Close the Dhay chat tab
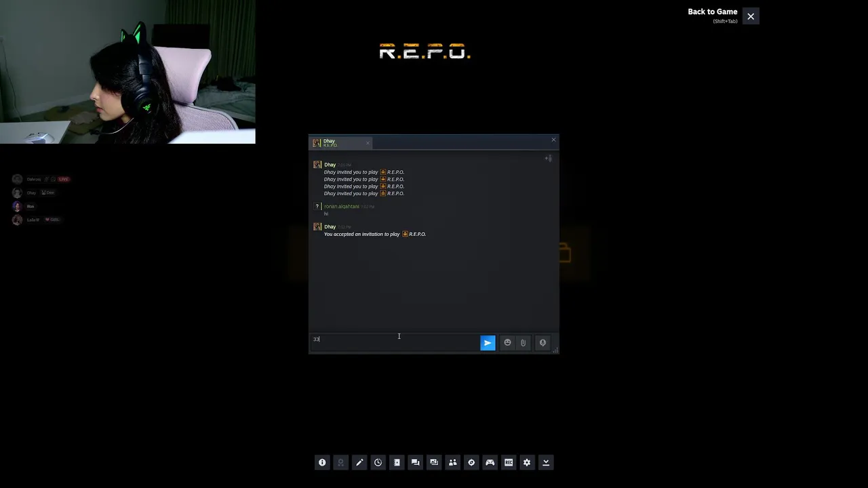 coord(368,142)
